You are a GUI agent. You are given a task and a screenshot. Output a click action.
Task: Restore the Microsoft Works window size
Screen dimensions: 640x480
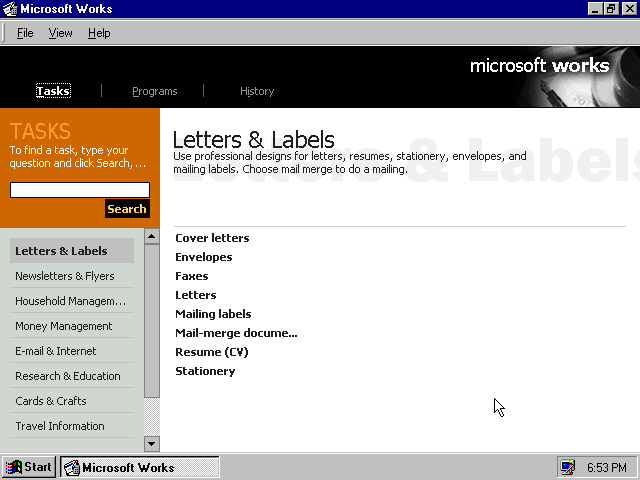click(x=611, y=9)
